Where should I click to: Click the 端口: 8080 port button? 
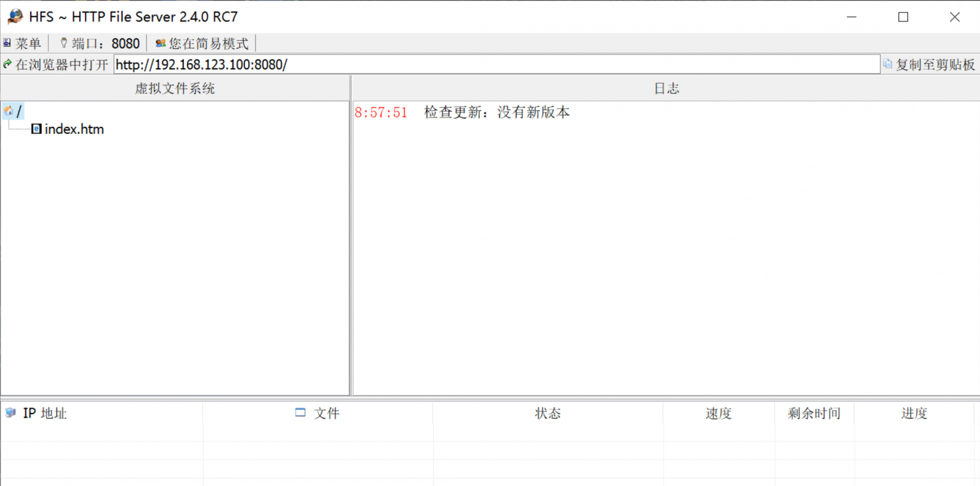point(100,43)
